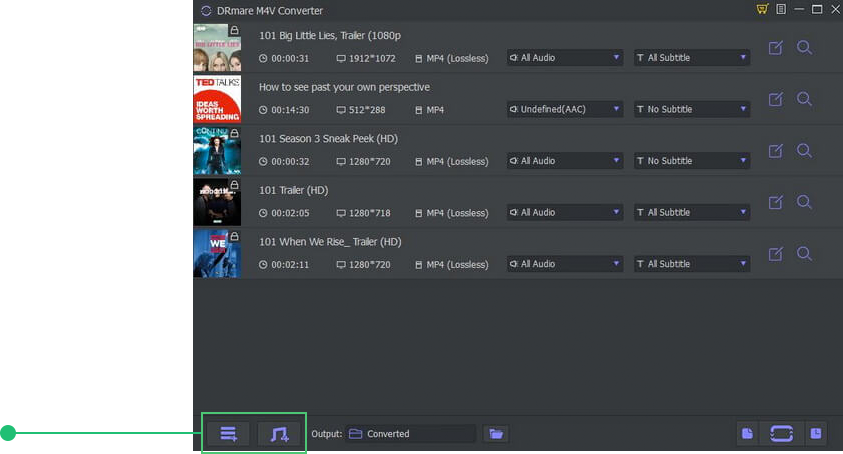843x454 pixels.
Task: Search icon for Big Little Lies trailer
Action: 804,47
